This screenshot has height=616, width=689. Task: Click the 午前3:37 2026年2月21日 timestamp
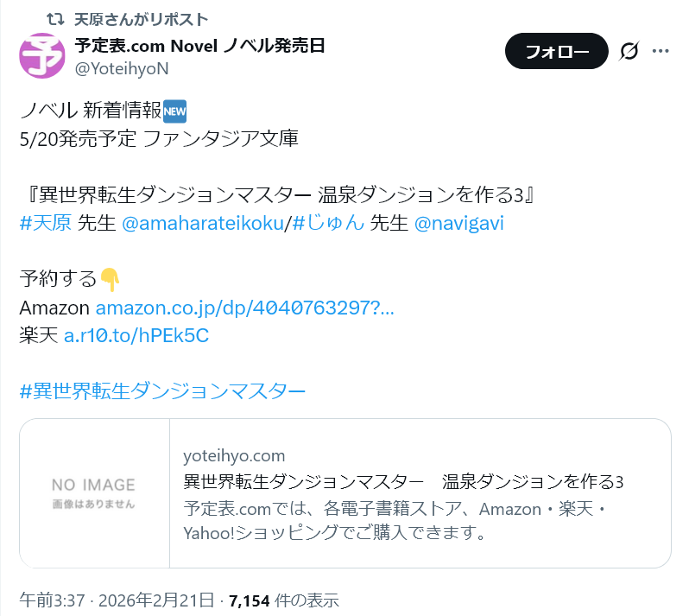pyautogui.click(x=117, y=600)
